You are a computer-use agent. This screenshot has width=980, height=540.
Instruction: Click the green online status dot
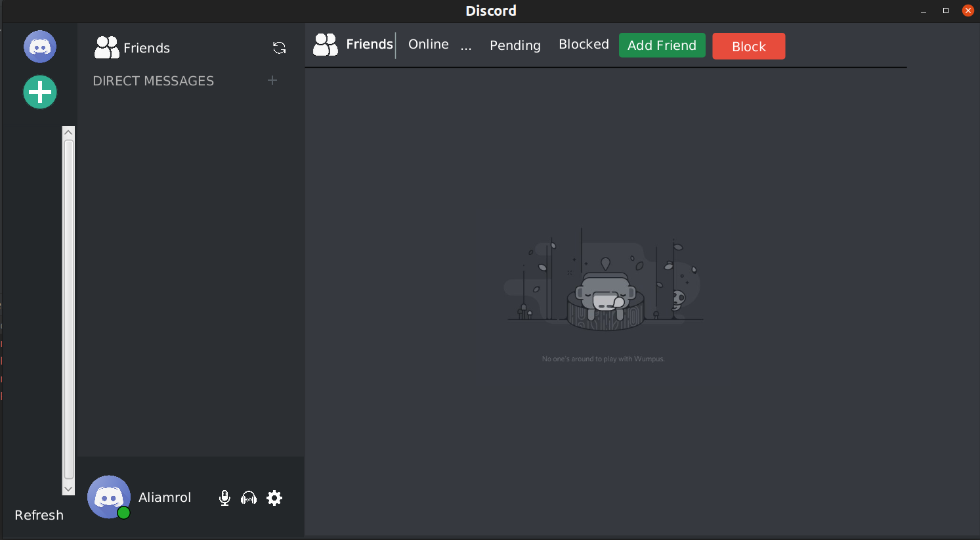(x=123, y=512)
